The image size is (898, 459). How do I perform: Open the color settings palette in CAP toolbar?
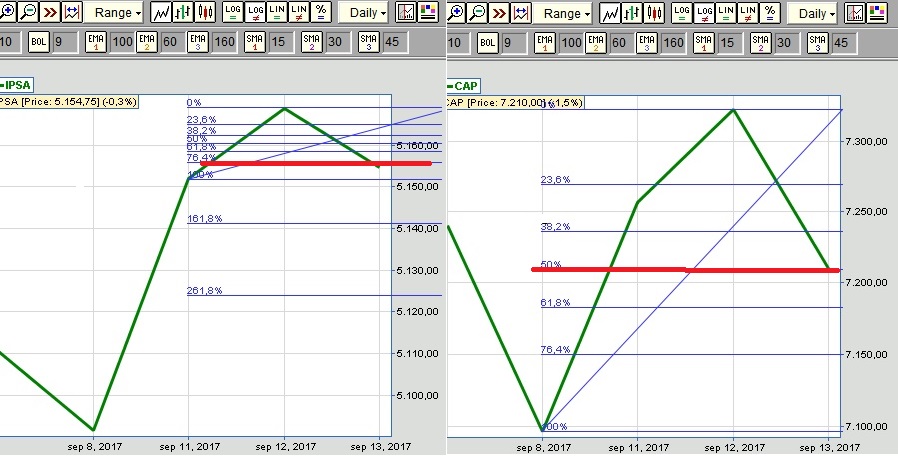(x=877, y=13)
